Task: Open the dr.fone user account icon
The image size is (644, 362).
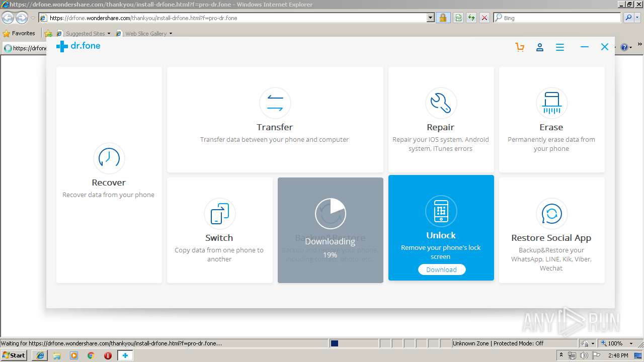Action: click(x=540, y=47)
